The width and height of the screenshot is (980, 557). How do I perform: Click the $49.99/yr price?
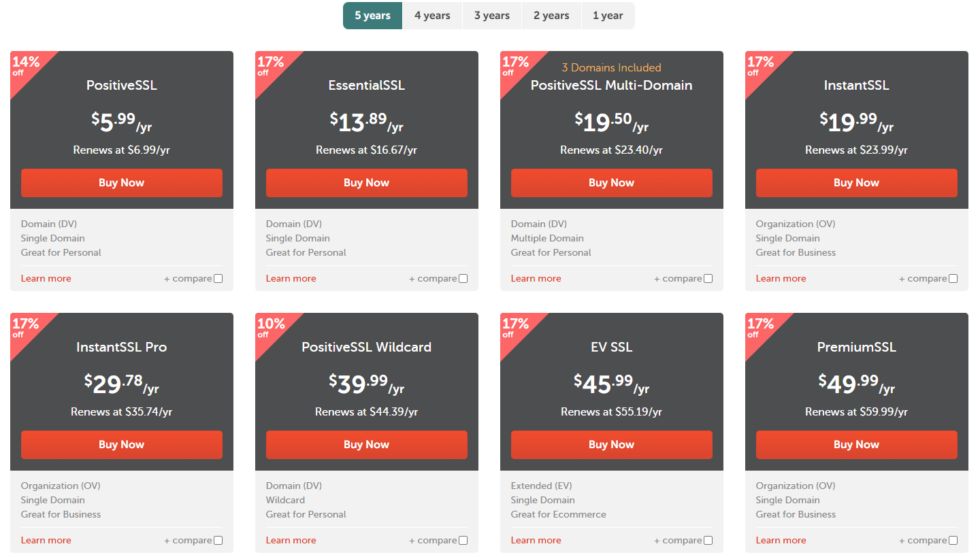[x=857, y=384]
